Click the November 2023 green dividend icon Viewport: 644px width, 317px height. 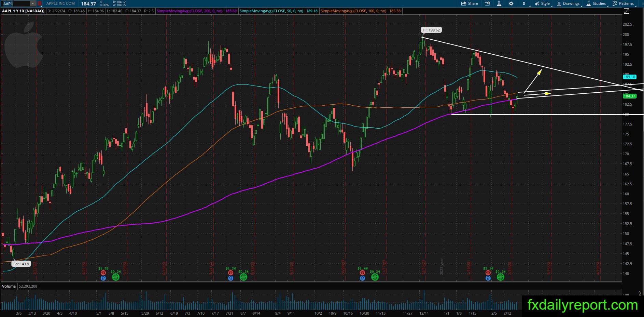tap(375, 277)
